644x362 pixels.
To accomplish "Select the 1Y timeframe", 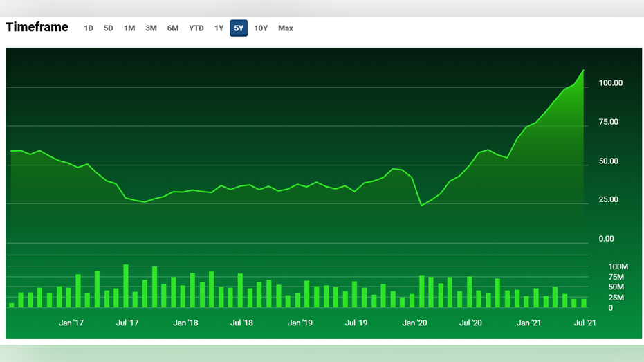I will (x=219, y=28).
